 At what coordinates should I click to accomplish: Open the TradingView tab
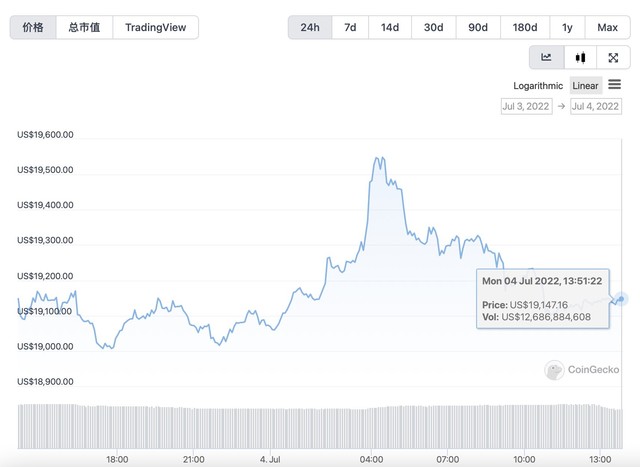point(155,27)
